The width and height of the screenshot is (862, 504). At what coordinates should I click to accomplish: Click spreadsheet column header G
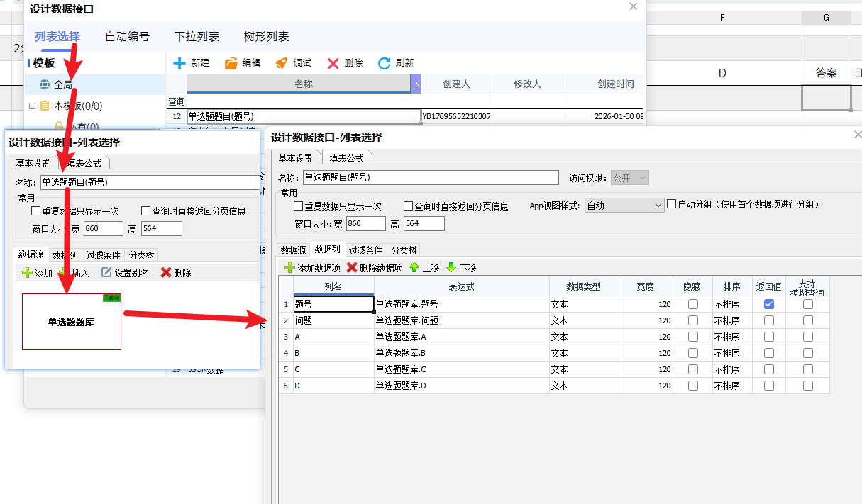click(x=827, y=18)
